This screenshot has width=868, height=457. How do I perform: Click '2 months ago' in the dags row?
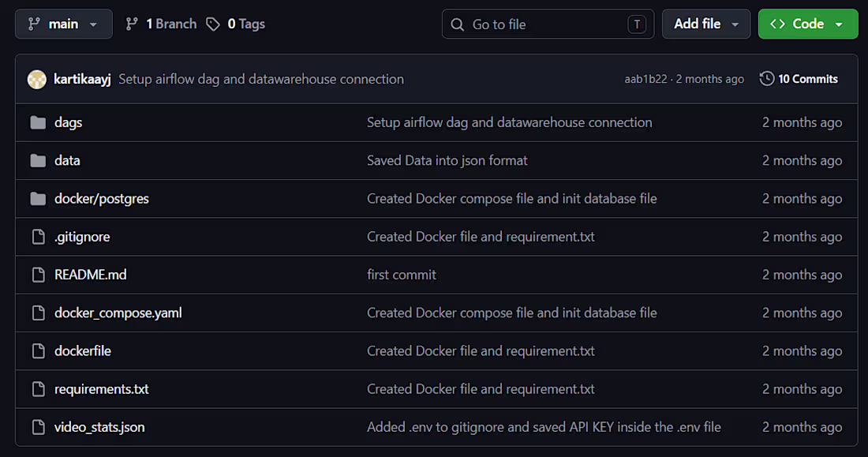(x=803, y=122)
